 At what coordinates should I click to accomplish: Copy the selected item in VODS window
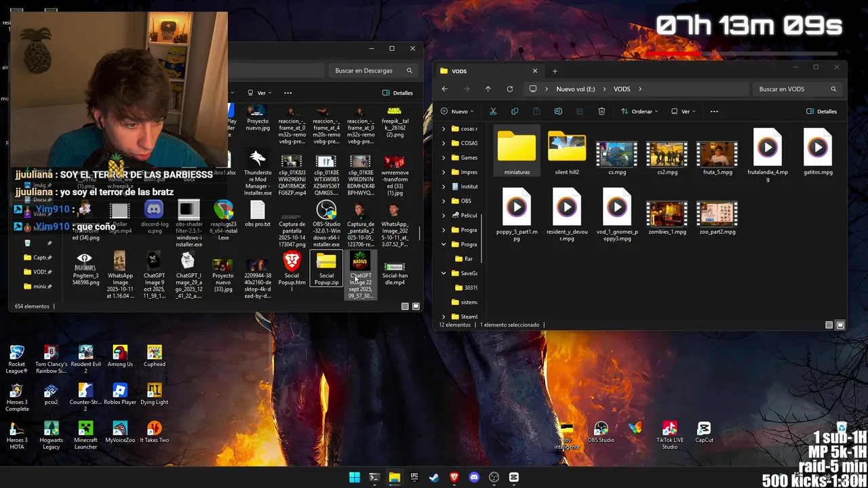pos(515,111)
